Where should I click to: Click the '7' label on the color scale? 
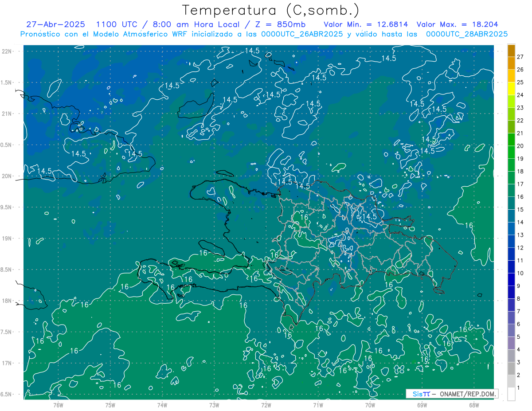(518, 311)
